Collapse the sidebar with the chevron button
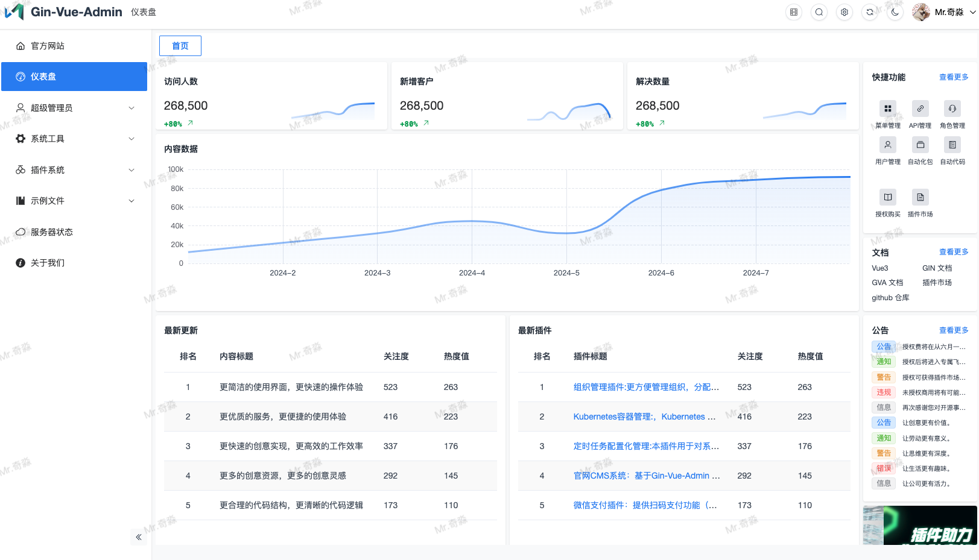This screenshot has height=560, width=979. (138, 536)
